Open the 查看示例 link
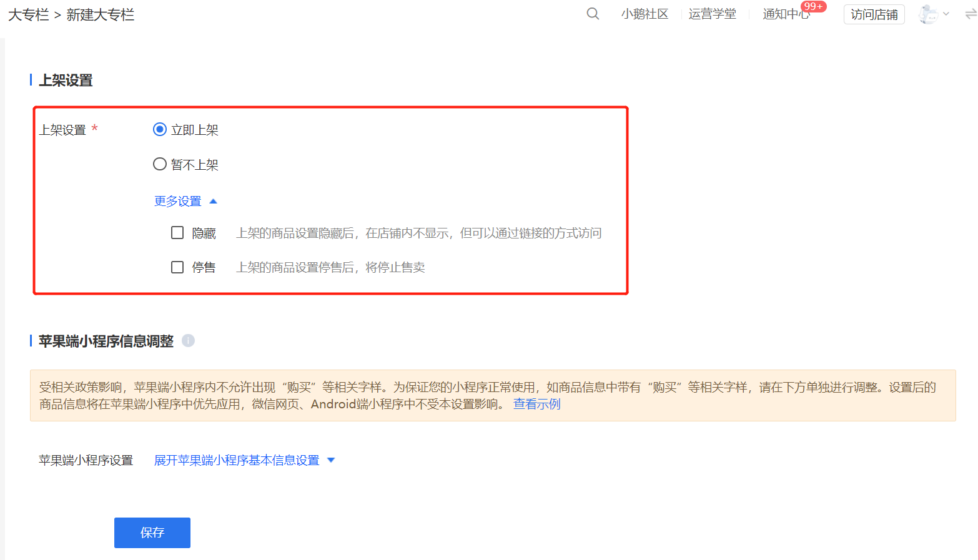978x560 pixels. [x=536, y=404]
